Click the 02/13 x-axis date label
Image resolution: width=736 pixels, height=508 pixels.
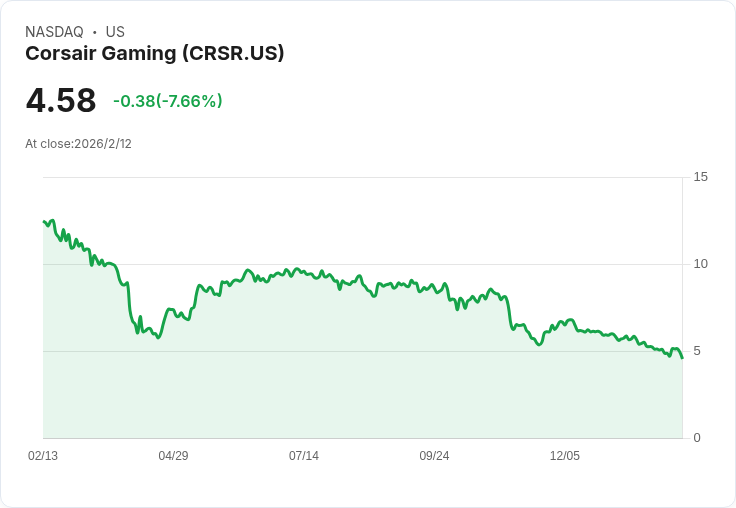pos(43,456)
